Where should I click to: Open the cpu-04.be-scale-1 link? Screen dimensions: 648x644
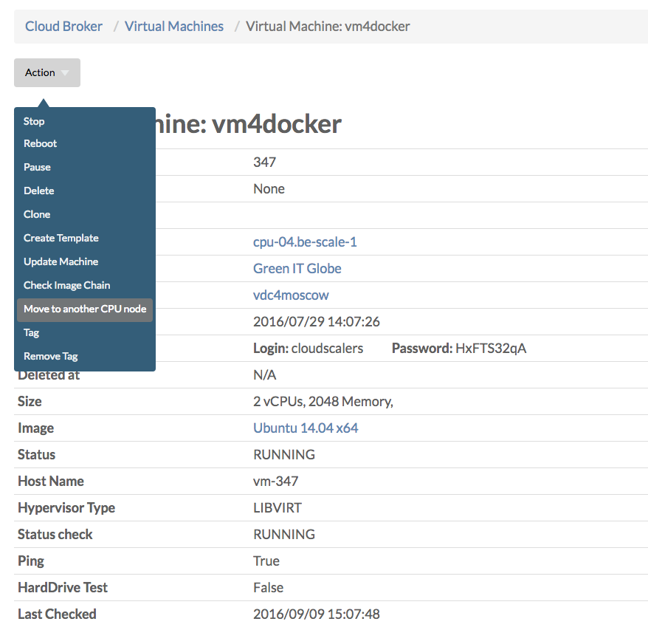(305, 241)
